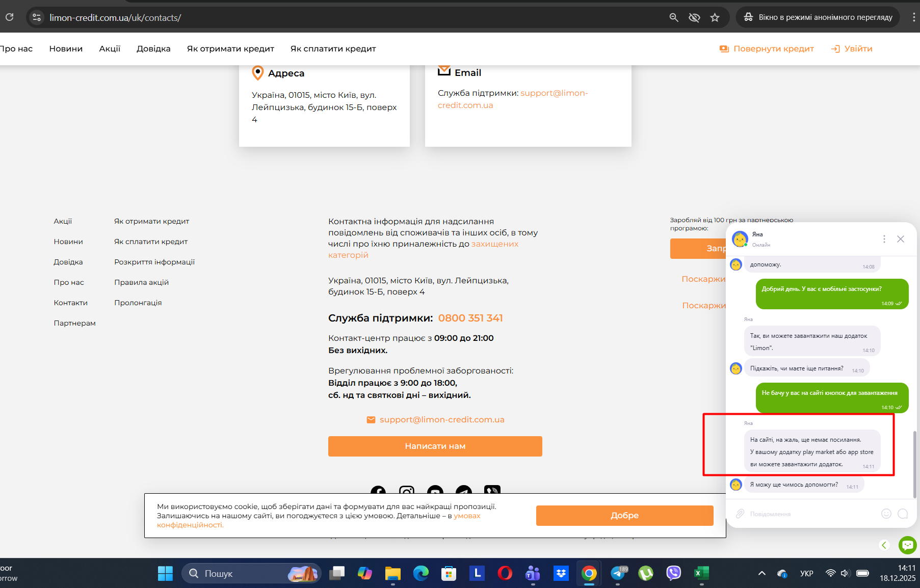
Task: Attach a file with paperclip icon in chat
Action: [x=740, y=514]
